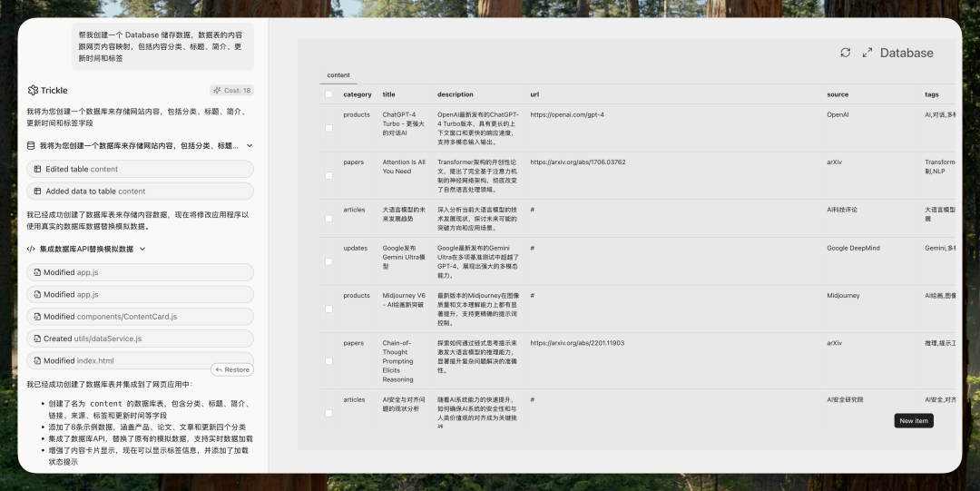Click the tags column header
Screen dimensions: 980x491
(932, 94)
